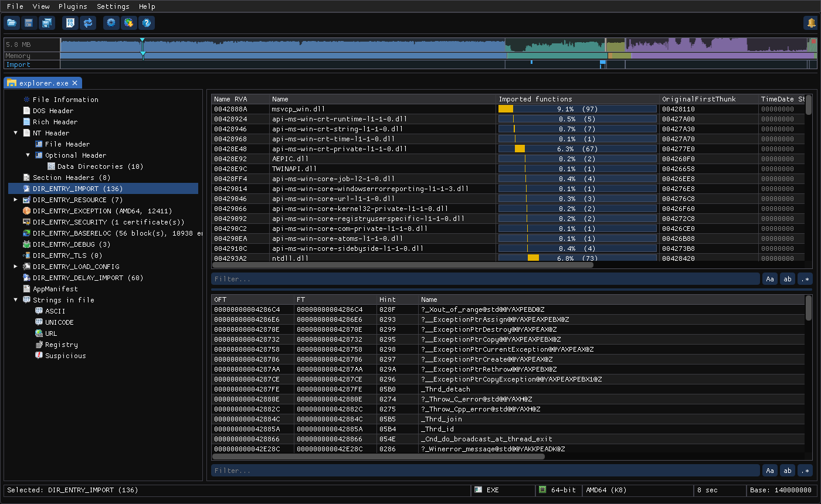Focus the upper Filter input field
This screenshot has width=821, height=504.
tap(486, 279)
